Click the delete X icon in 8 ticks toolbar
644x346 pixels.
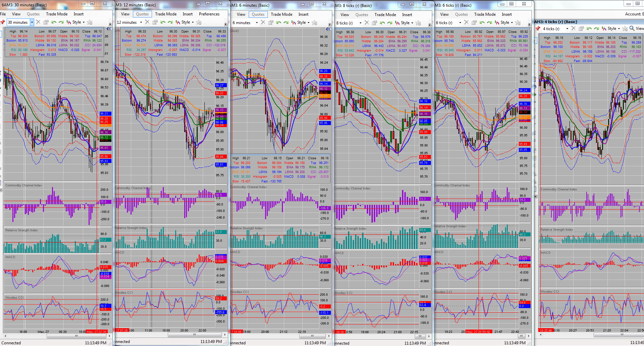pyautogui.click(x=366, y=23)
